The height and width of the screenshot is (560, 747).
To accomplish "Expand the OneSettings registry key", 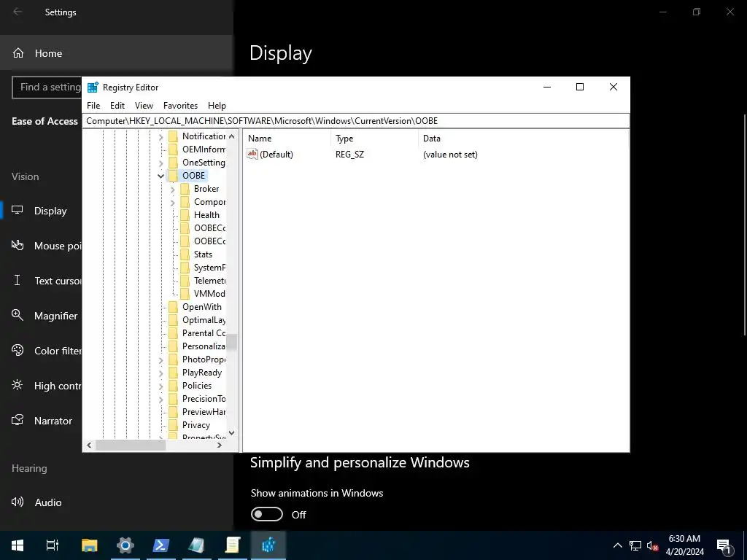I will click(161, 163).
